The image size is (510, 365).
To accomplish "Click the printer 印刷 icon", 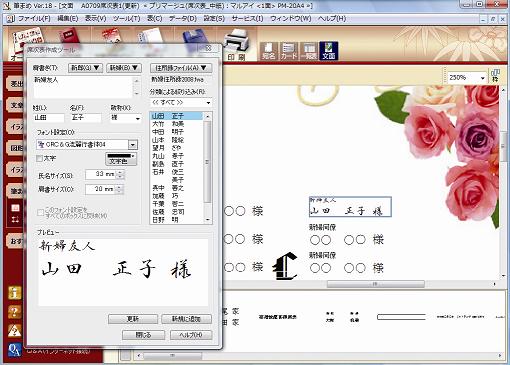I will [x=236, y=44].
